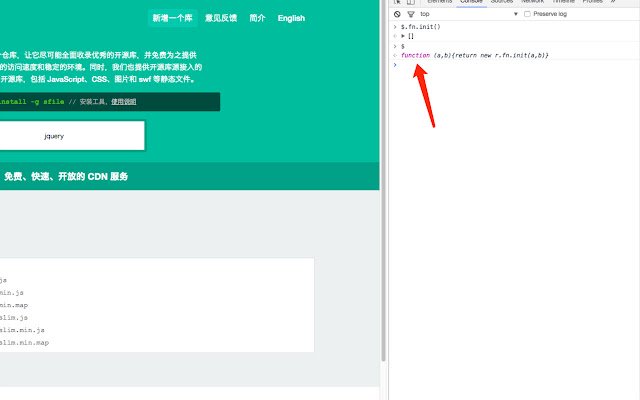Open the 意见反馈 feedback link
The height and width of the screenshot is (400, 640).
221,18
